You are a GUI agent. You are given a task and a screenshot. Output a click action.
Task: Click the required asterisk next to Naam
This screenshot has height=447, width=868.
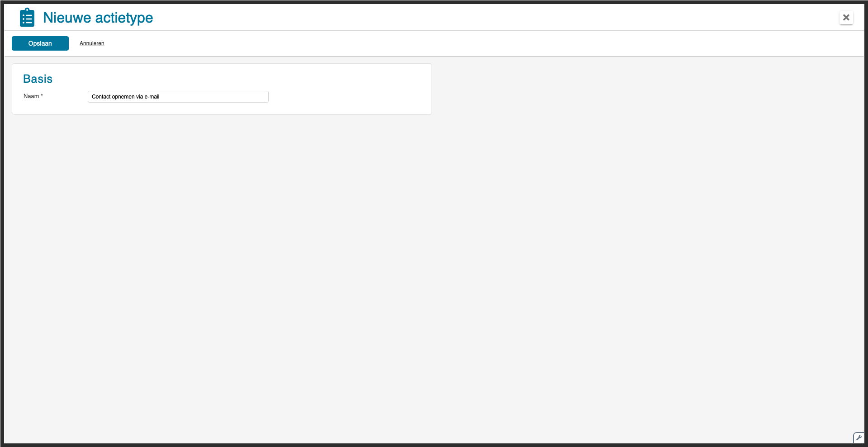[42, 95]
